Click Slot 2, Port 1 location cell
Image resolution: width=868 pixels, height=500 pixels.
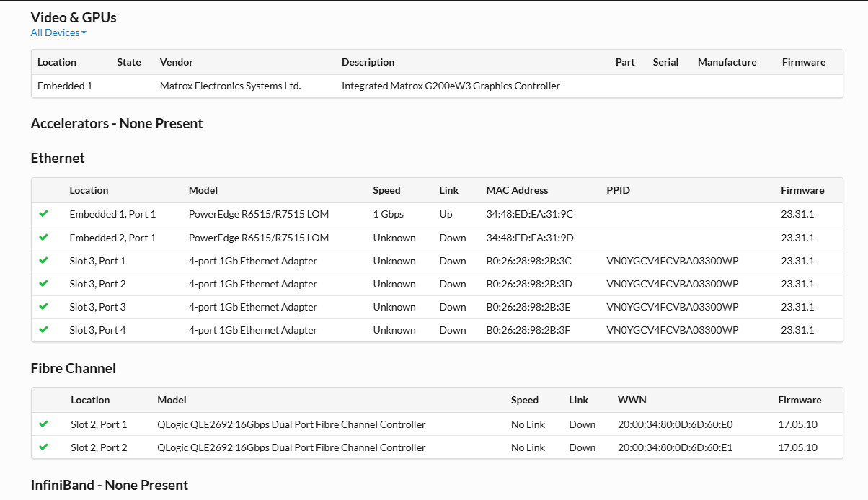(99, 424)
